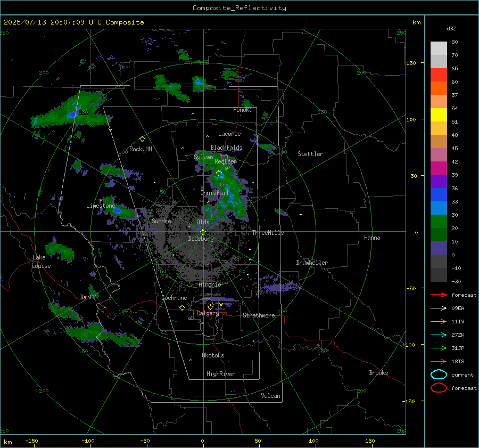Click the dBZ legend heading

(x=451, y=29)
